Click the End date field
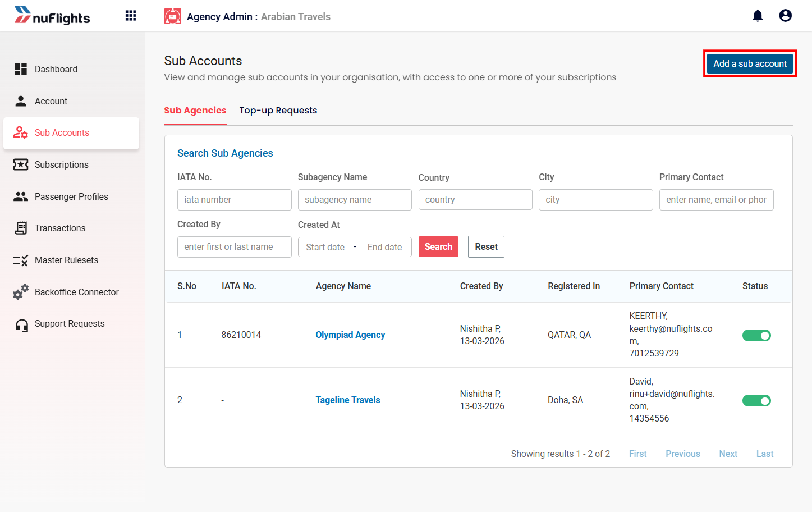 click(x=385, y=247)
